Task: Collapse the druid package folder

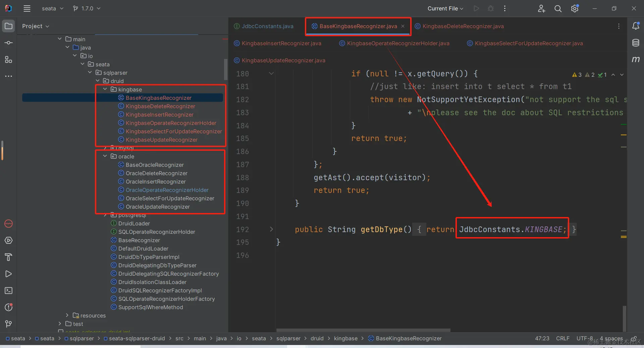Action: click(x=98, y=81)
